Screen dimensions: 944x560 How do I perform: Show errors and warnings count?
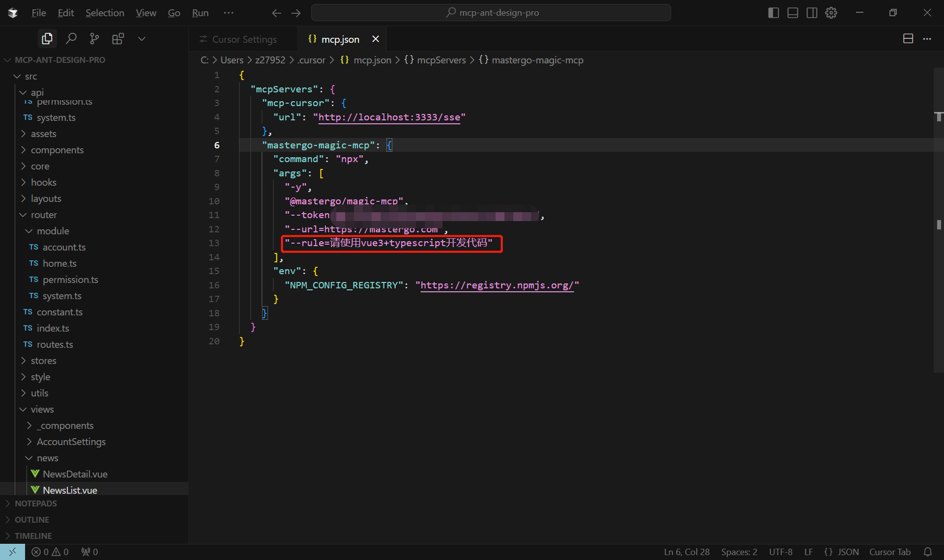50,552
